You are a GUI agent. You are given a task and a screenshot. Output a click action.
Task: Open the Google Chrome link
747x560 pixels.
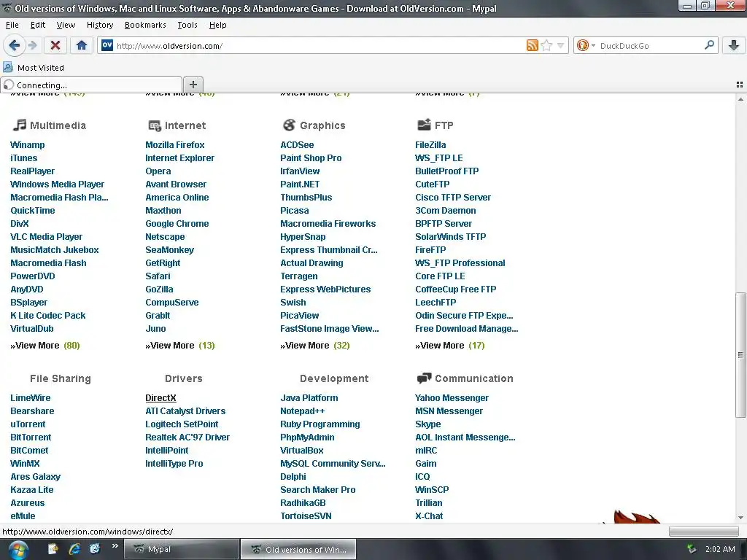click(x=177, y=223)
